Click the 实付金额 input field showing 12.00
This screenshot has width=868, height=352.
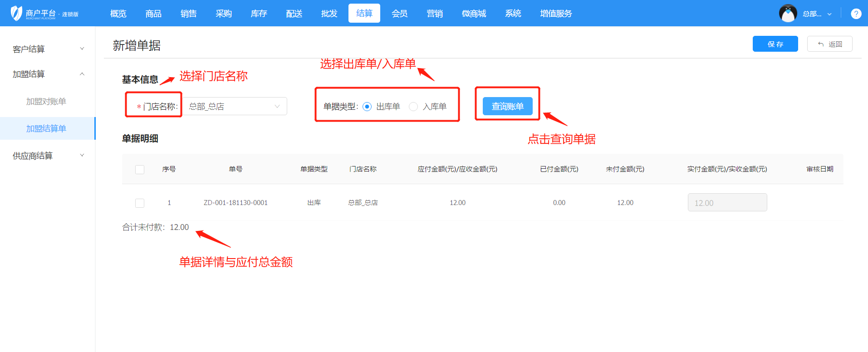coord(727,203)
